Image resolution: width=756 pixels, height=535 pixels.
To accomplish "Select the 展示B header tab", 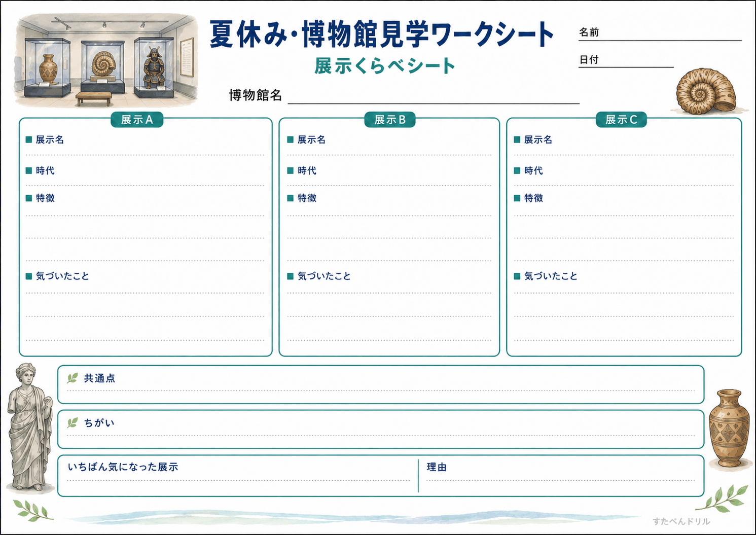I will [x=390, y=120].
